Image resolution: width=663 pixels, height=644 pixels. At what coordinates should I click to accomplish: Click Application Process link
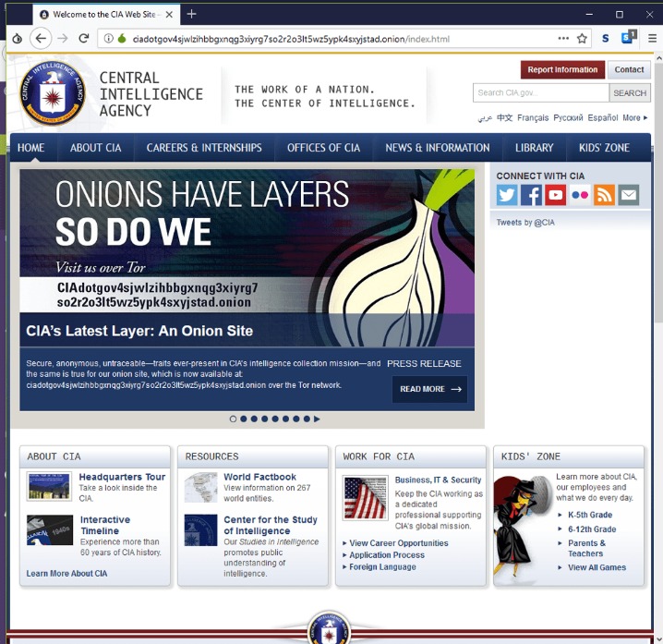(387, 554)
